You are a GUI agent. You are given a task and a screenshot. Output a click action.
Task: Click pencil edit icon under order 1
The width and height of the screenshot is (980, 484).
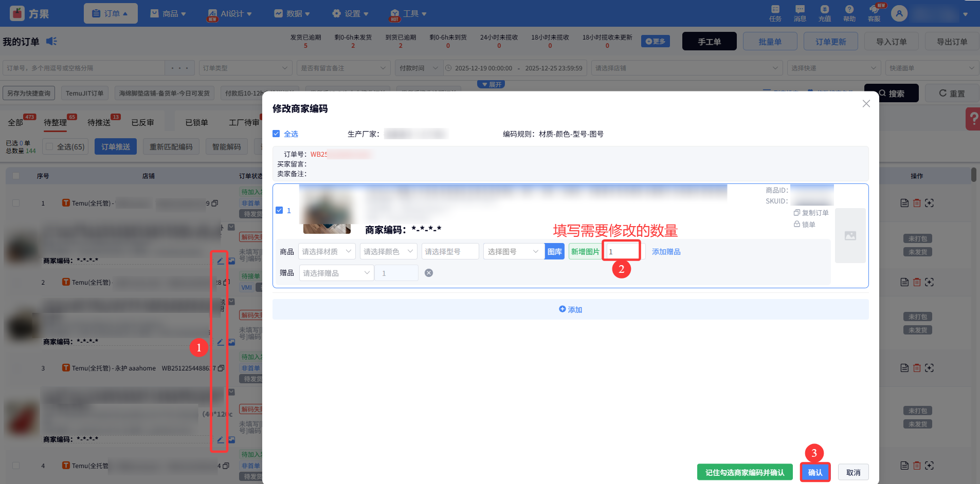point(220,260)
